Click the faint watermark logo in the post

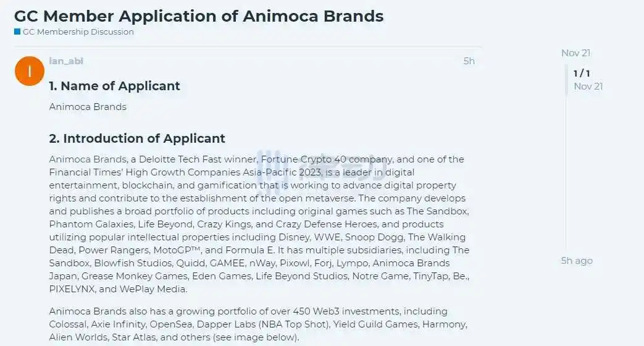click(x=321, y=167)
